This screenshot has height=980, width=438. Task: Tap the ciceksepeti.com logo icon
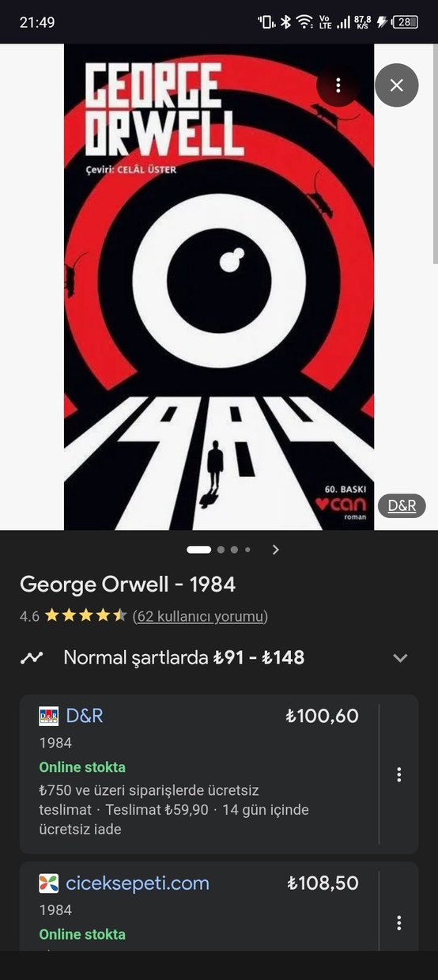49,884
